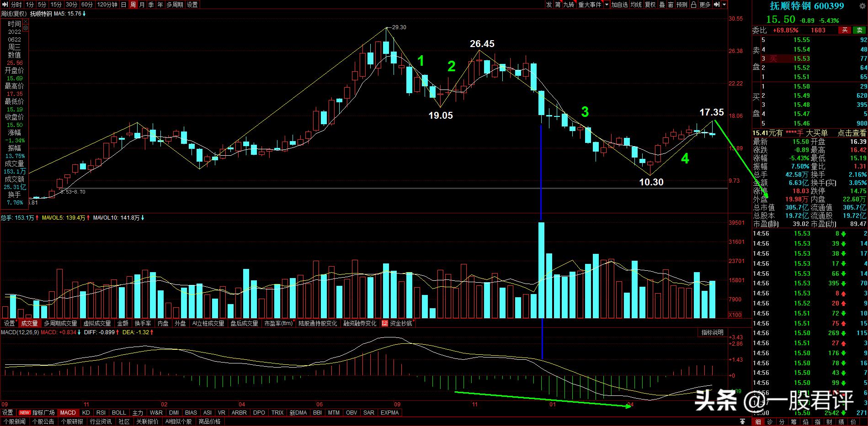Select the 60分 period tab
The width and height of the screenshot is (868, 426).
(x=87, y=5)
